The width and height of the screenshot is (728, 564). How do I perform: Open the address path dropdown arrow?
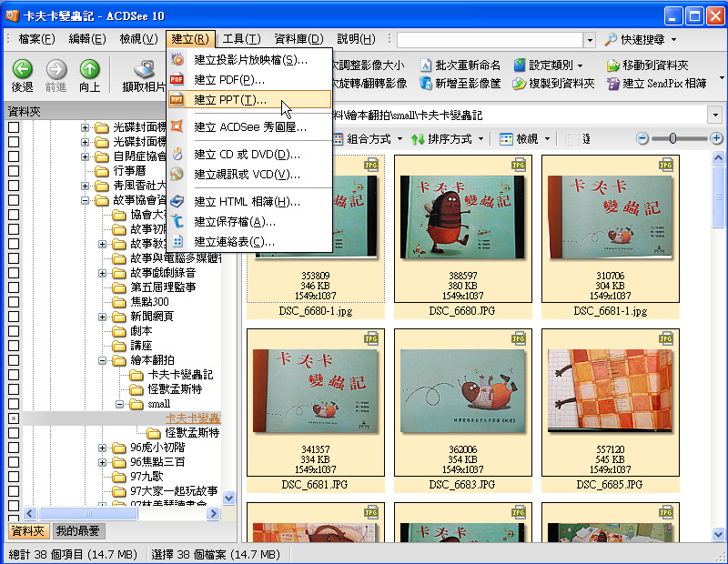point(715,115)
